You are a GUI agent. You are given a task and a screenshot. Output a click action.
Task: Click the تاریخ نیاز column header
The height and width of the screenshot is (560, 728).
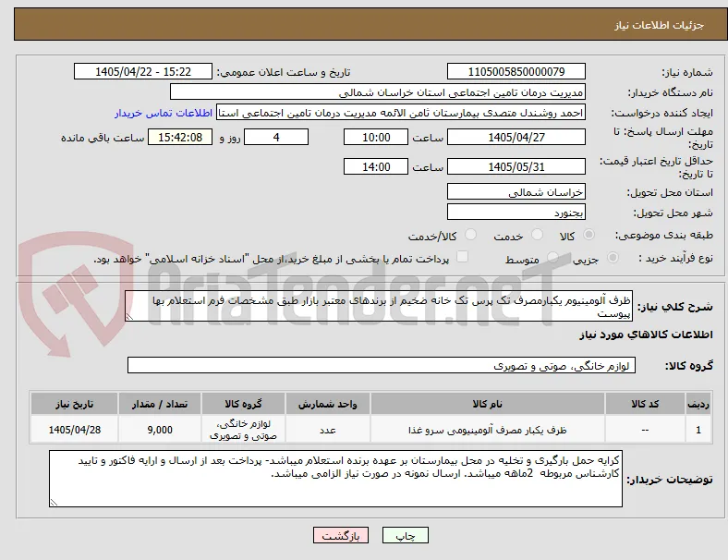(74, 404)
